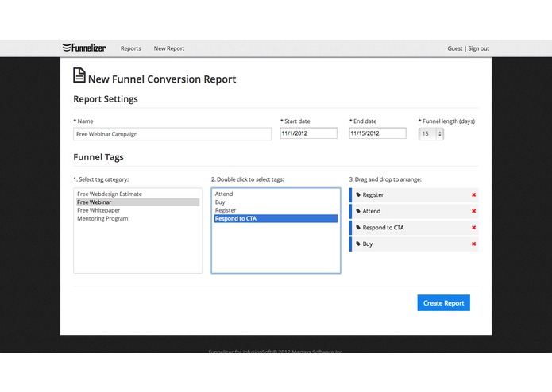Remove the Respond to CTA funnel step
Viewport: 552px width, 392px height.
tap(474, 228)
